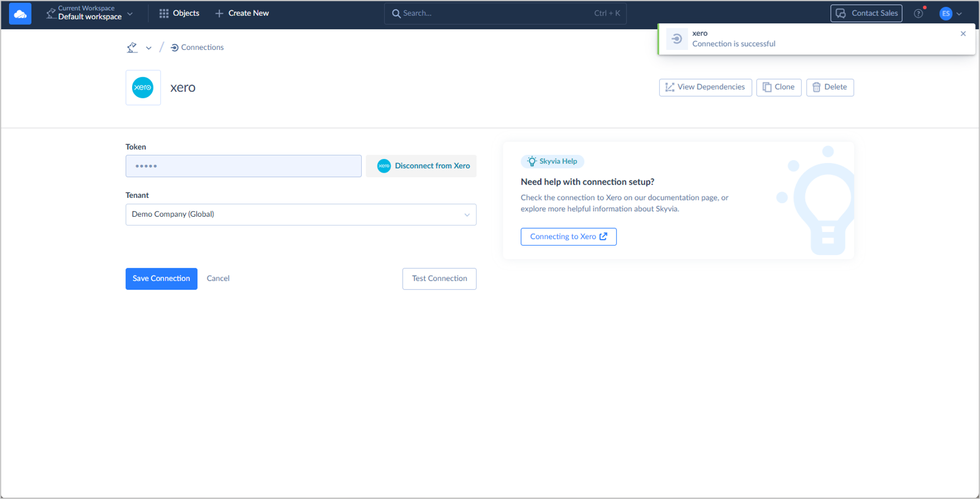Open the Tenant dropdown
Viewport: 980px width, 499px height.
(301, 215)
